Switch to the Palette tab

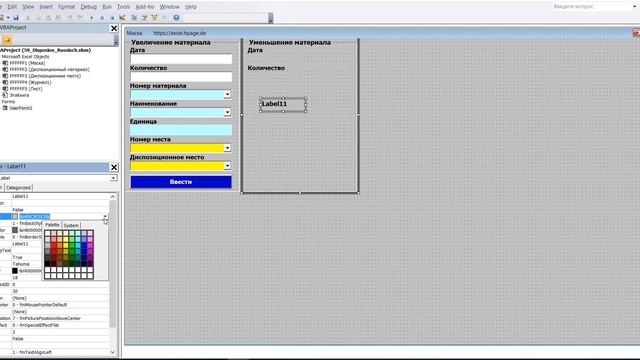(52, 225)
